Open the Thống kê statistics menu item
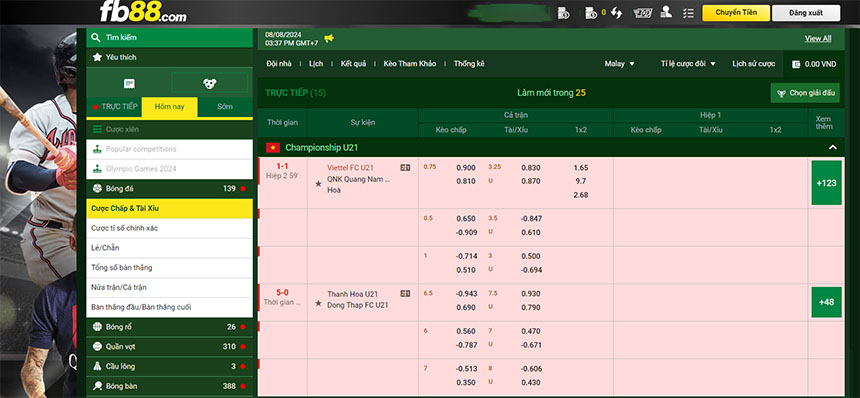 469,64
